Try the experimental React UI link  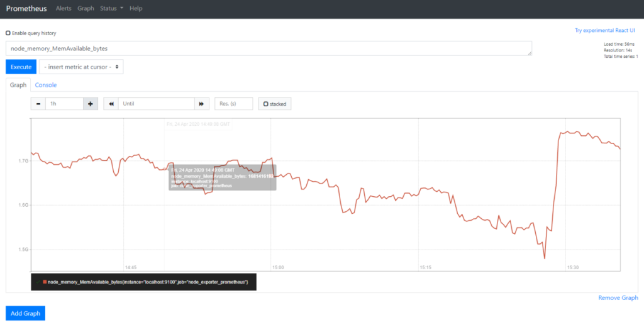pyautogui.click(x=606, y=30)
